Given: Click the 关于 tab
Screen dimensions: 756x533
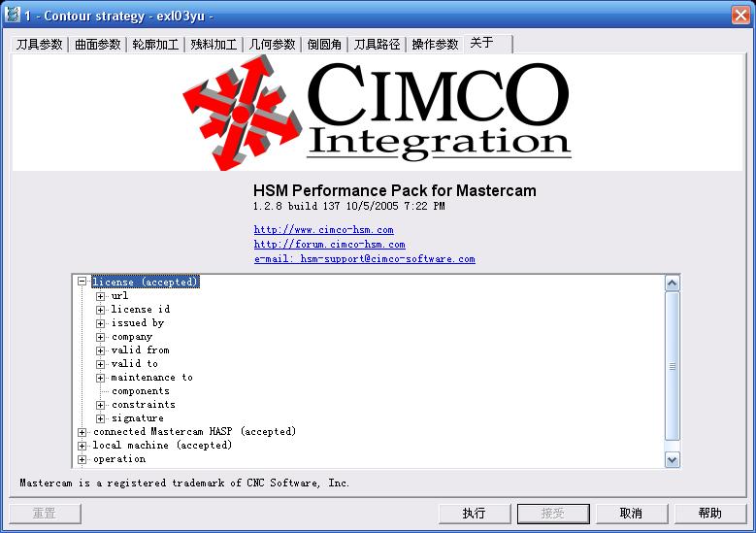Looking at the screenshot, I should tap(488, 43).
